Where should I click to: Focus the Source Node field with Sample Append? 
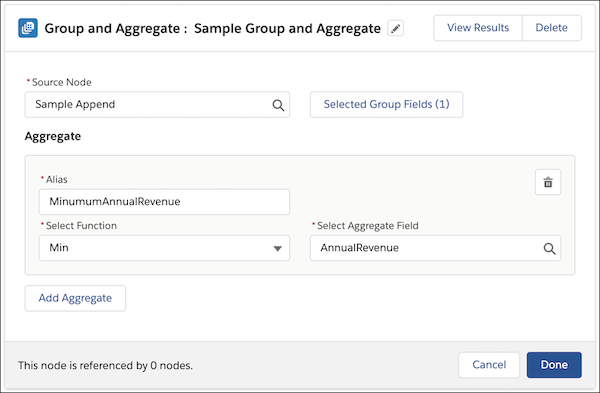coord(157,104)
